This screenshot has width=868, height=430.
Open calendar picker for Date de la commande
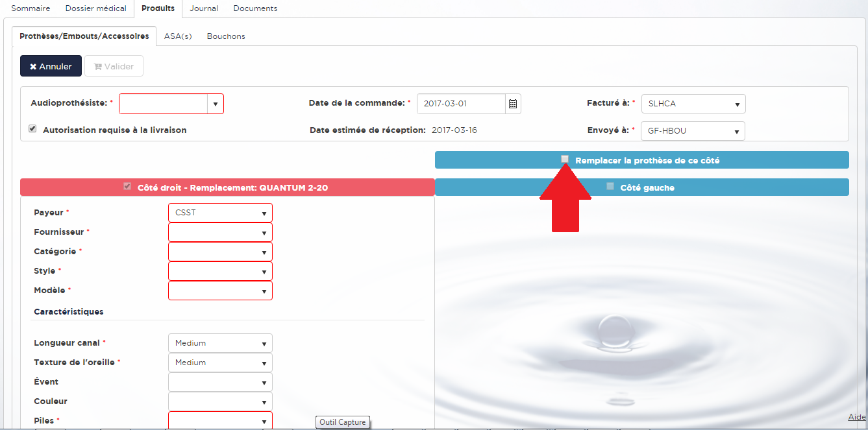pyautogui.click(x=513, y=104)
